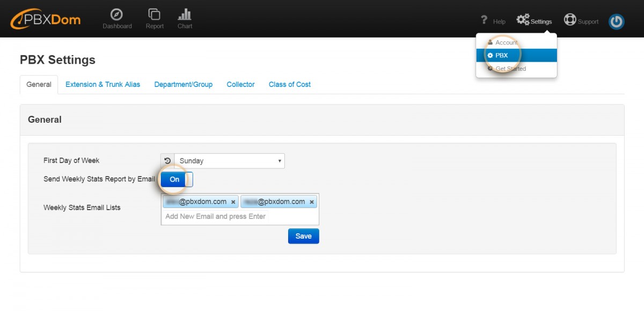This screenshot has width=644, height=311.
Task: Select Account from Settings menu
Action: [x=506, y=42]
